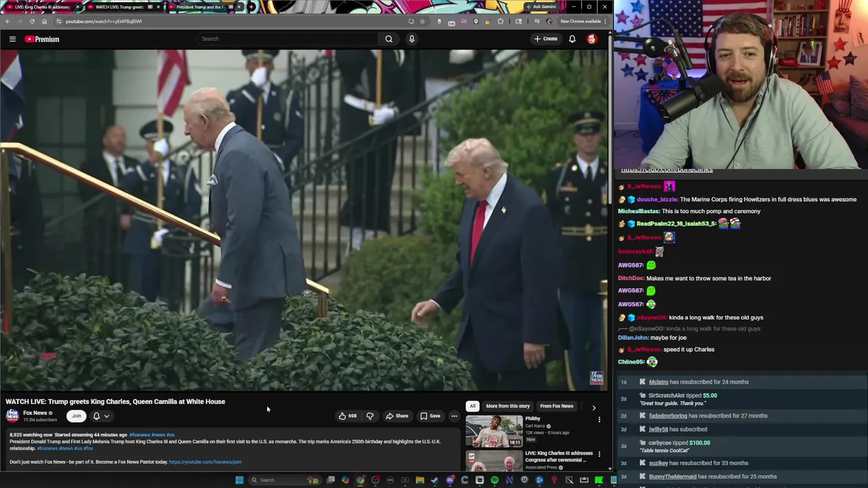
Task: Click New Chrome available update button
Action: pyautogui.click(x=583, y=21)
